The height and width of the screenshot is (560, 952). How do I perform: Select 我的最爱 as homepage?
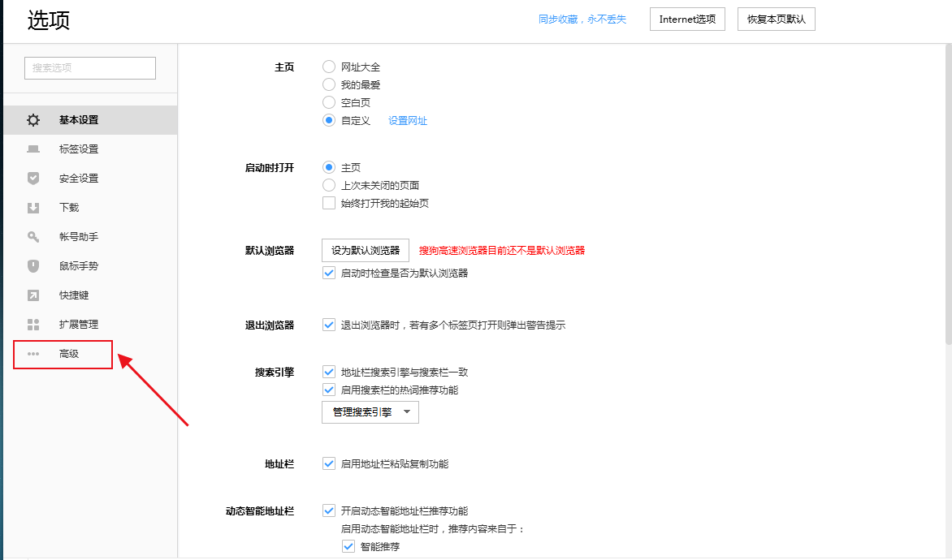[328, 84]
